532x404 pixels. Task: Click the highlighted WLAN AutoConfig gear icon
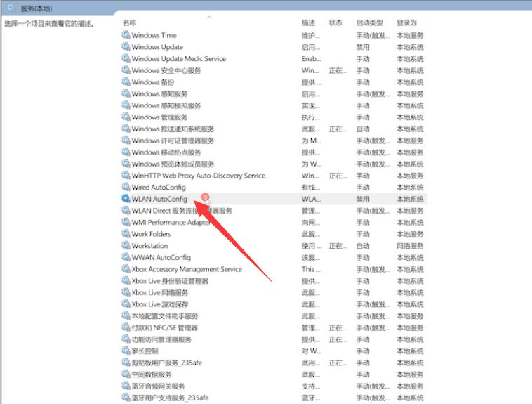[126, 199]
